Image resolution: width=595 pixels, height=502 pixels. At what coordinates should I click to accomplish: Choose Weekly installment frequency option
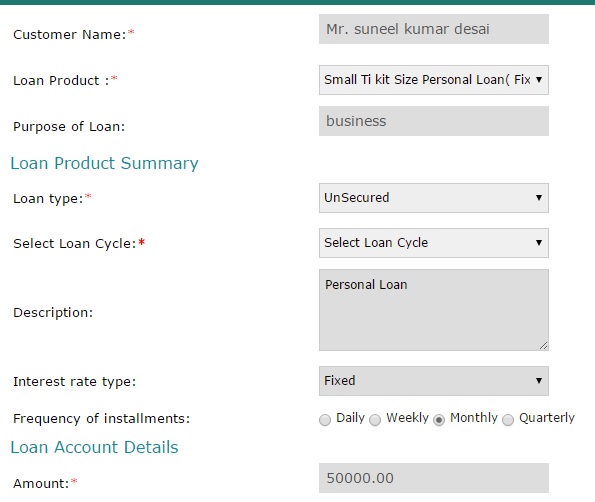pos(375,420)
